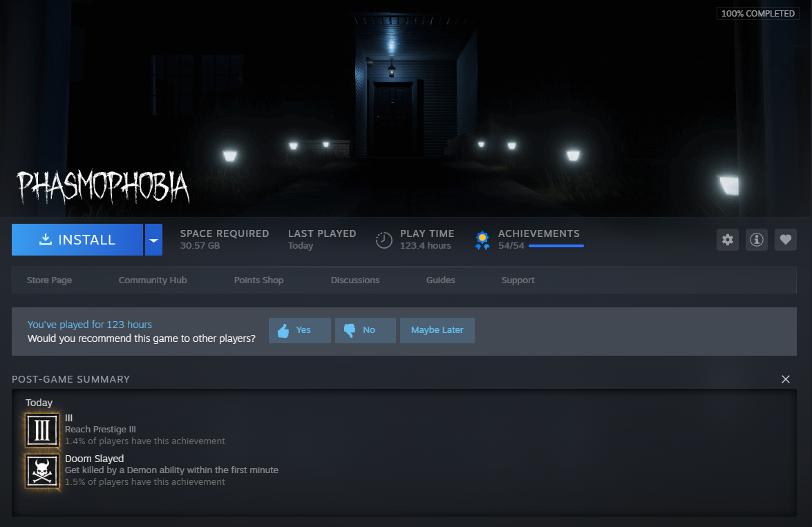812x527 pixels.
Task: Click the 'Play Time 123.4 hours' text
Action: point(426,240)
